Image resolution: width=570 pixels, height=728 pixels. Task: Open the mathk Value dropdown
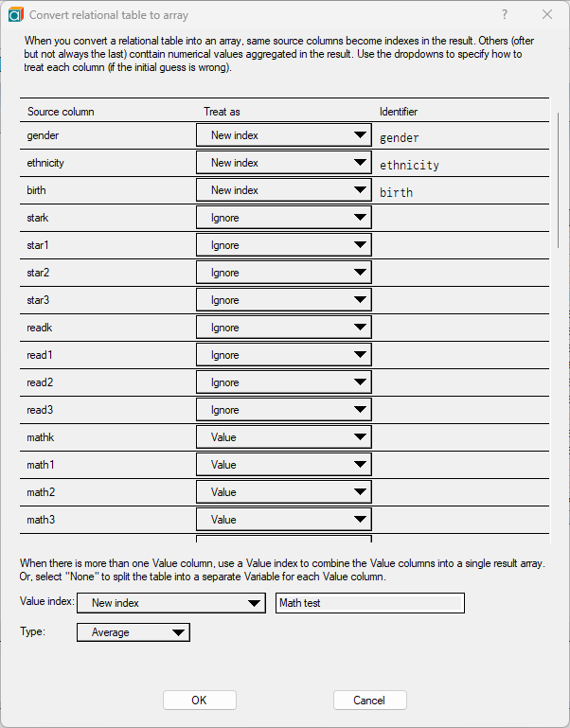pos(284,436)
